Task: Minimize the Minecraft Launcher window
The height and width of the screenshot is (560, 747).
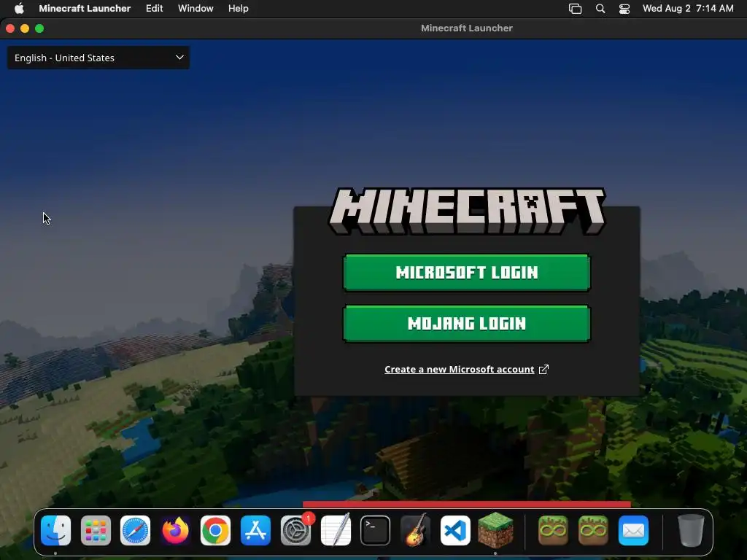Action: tap(25, 28)
